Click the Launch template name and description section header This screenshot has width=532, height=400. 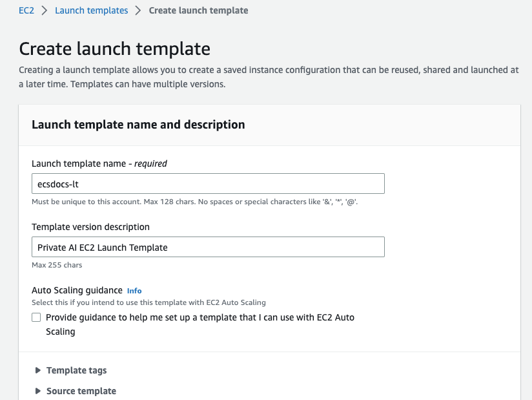click(x=138, y=125)
